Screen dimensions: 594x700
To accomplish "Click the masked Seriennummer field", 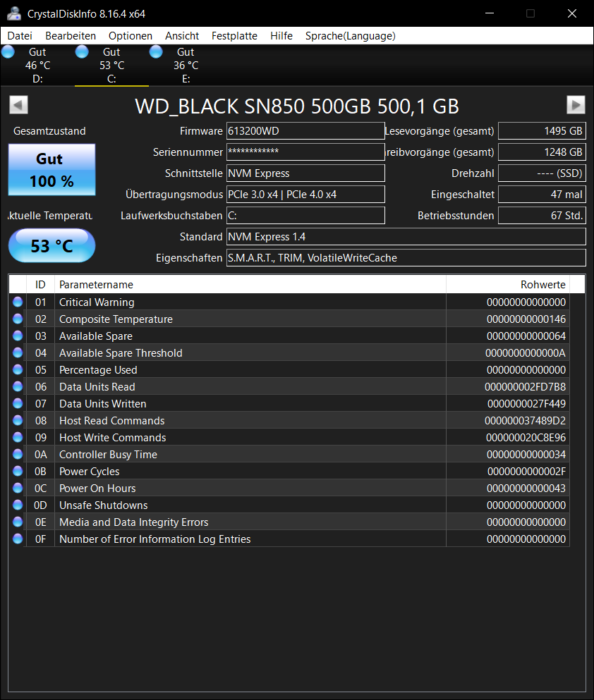I will pyautogui.click(x=305, y=152).
